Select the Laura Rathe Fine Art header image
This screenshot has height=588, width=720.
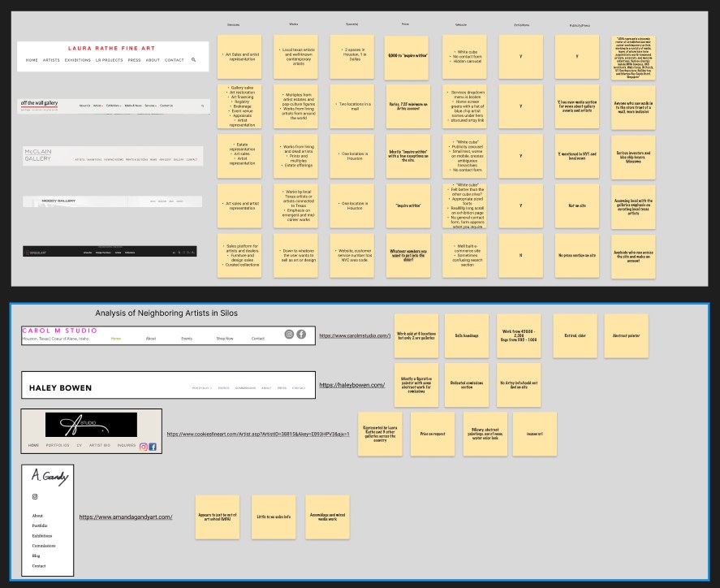[x=113, y=57]
